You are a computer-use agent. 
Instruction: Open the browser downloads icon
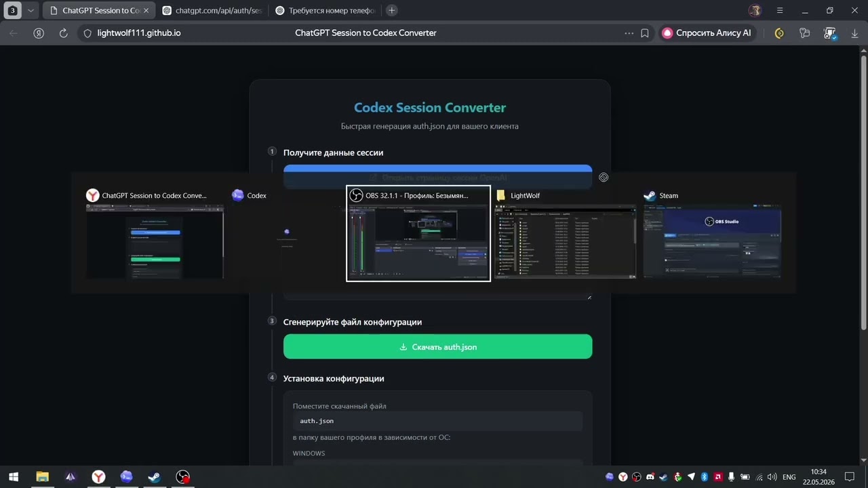pyautogui.click(x=854, y=33)
